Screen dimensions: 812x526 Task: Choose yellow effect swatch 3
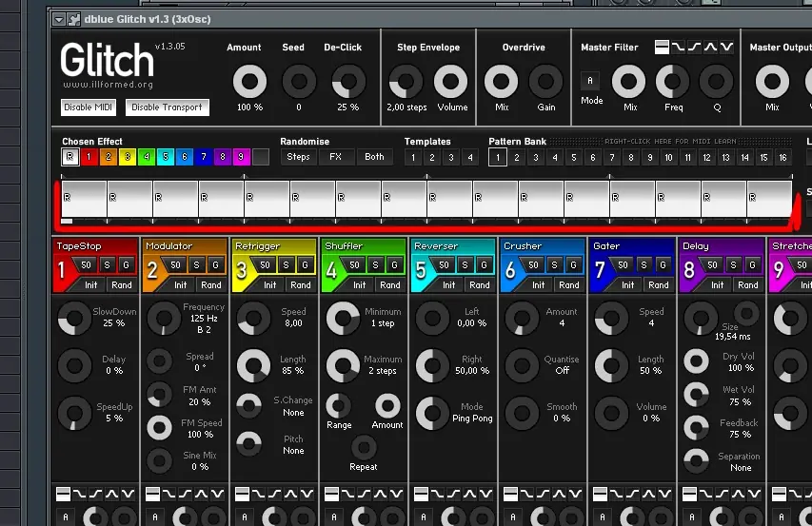(128, 157)
